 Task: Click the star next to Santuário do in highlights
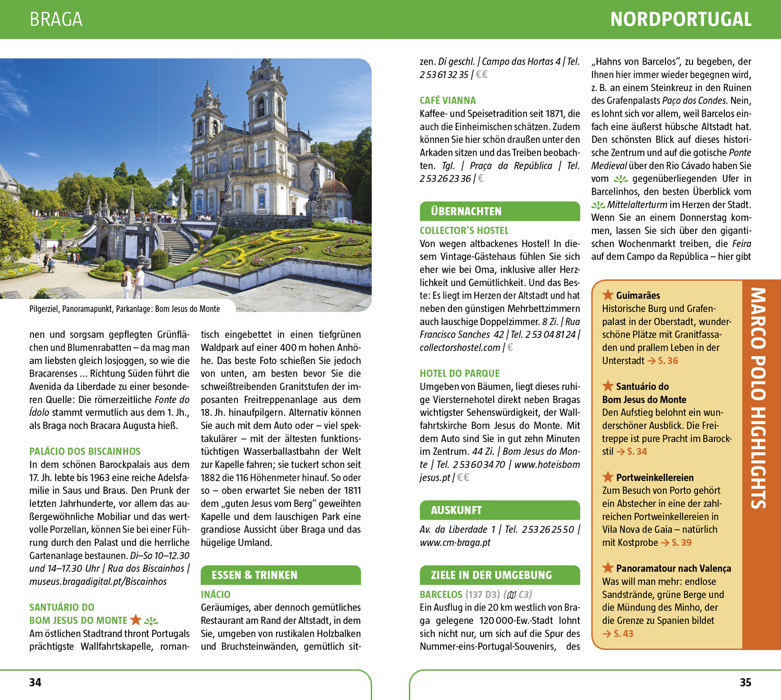coord(608,386)
